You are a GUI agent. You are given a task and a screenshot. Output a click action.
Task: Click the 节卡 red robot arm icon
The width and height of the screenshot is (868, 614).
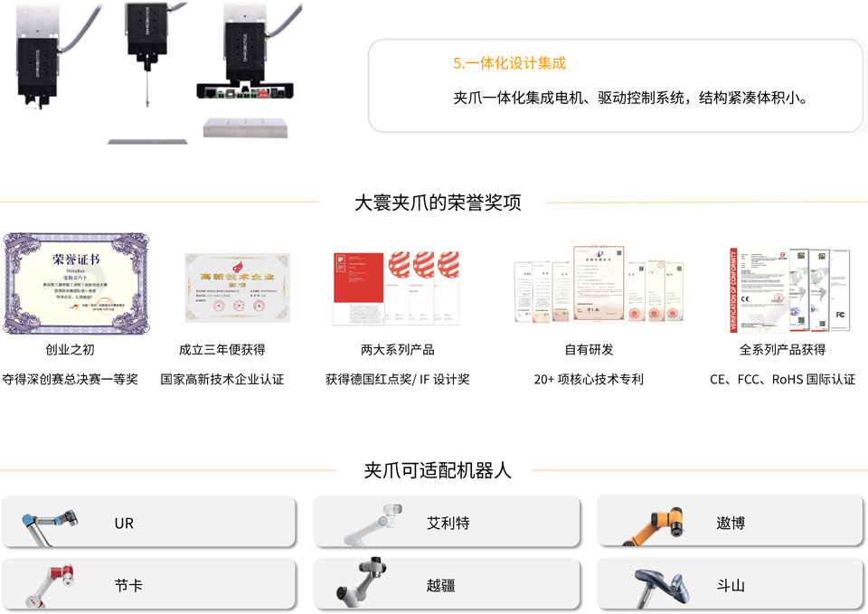50,586
